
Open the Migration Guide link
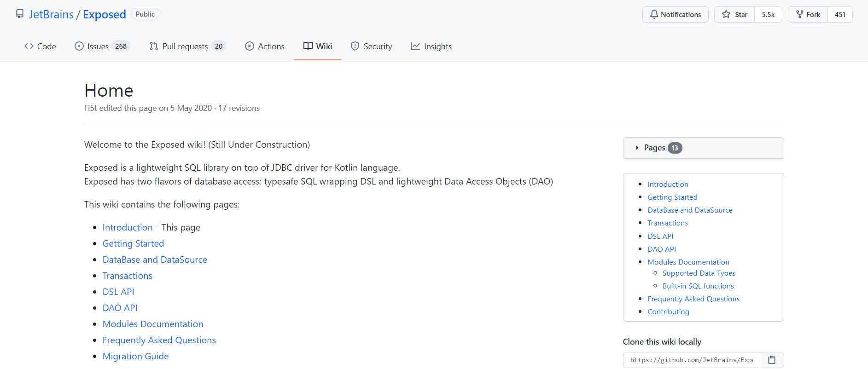click(x=135, y=356)
